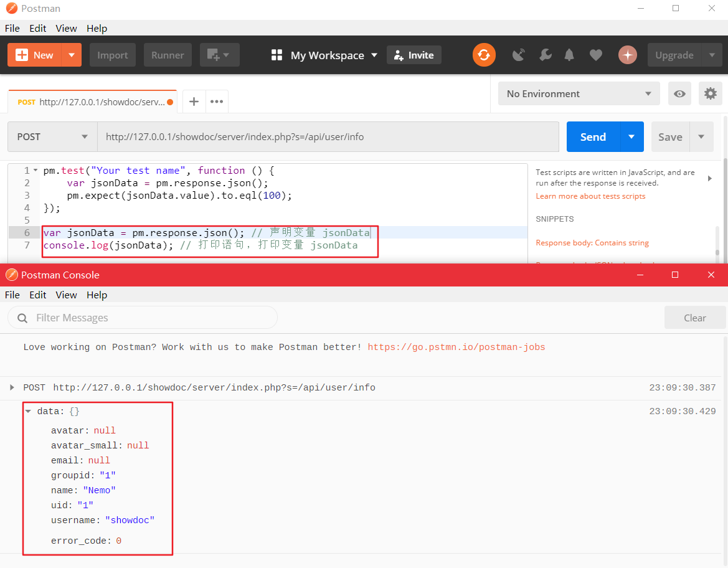The width and height of the screenshot is (728, 568).
Task: Open the environment quick look eye icon
Action: coord(679,93)
